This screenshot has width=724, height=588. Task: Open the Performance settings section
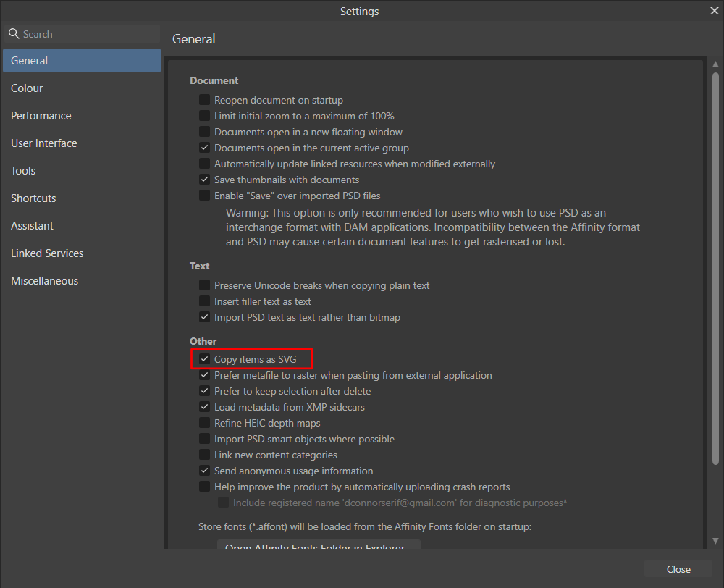41,115
